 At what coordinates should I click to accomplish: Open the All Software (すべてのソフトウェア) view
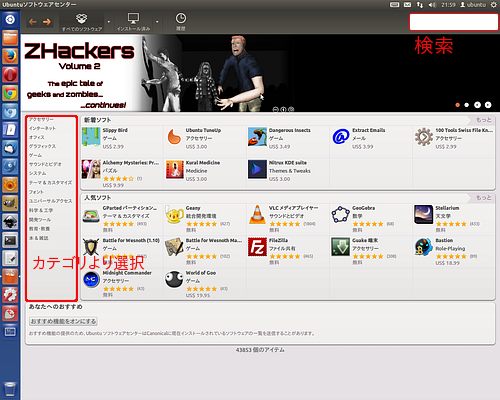point(82,22)
